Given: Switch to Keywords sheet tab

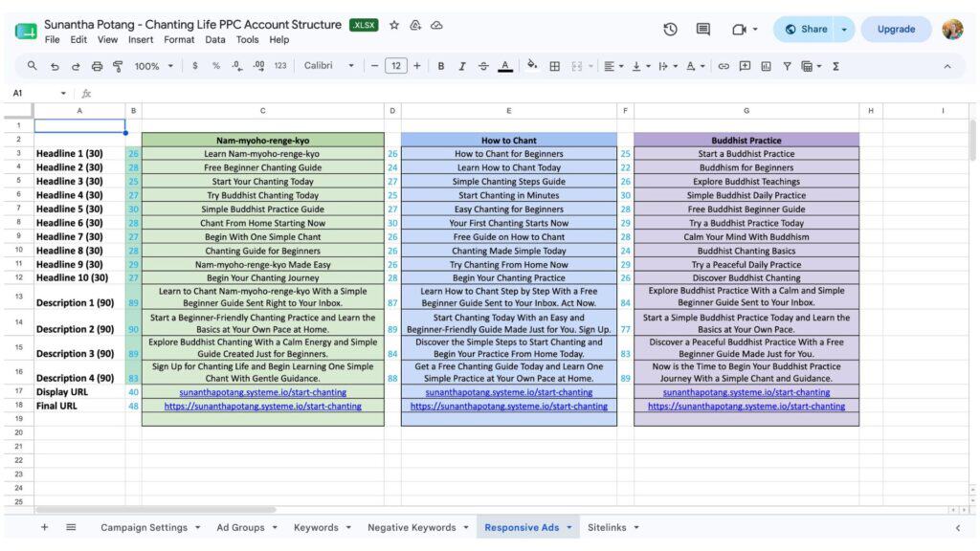Looking at the screenshot, I should [x=316, y=527].
